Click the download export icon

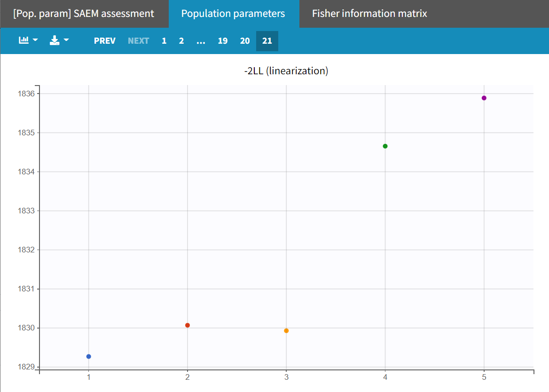pos(55,40)
